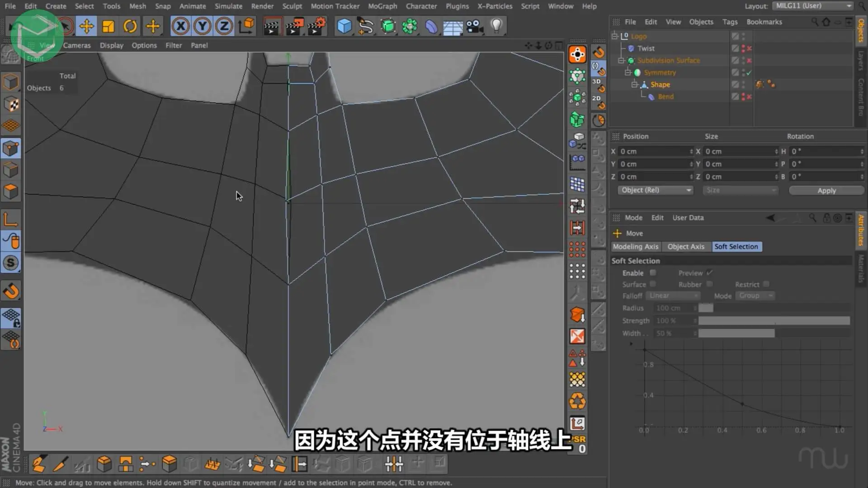Adjust the Width slider
Image resolution: width=868 pixels, height=488 pixels.
pyautogui.click(x=774, y=333)
